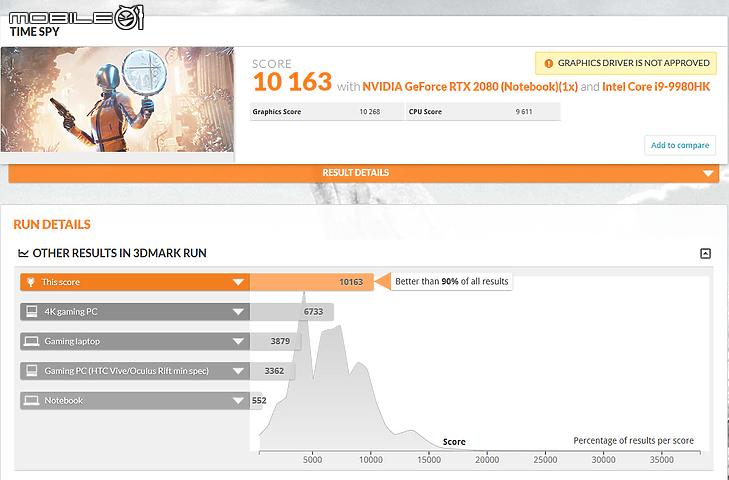This screenshot has width=729, height=480.
Task: Click the Mobile01 logo watermark icon
Action: click(128, 18)
